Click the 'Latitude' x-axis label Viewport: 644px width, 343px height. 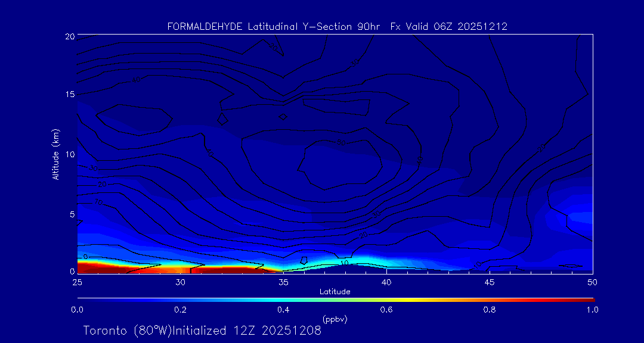coord(335,292)
